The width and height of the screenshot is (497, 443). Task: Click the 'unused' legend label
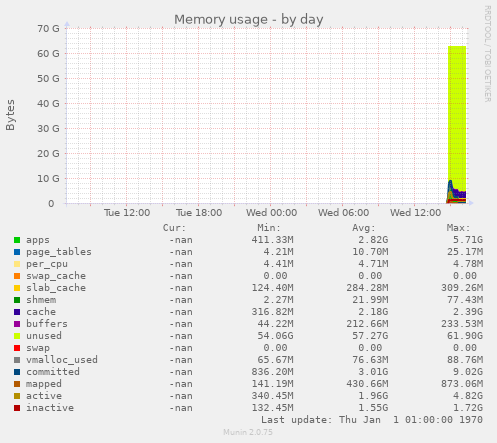44,336
